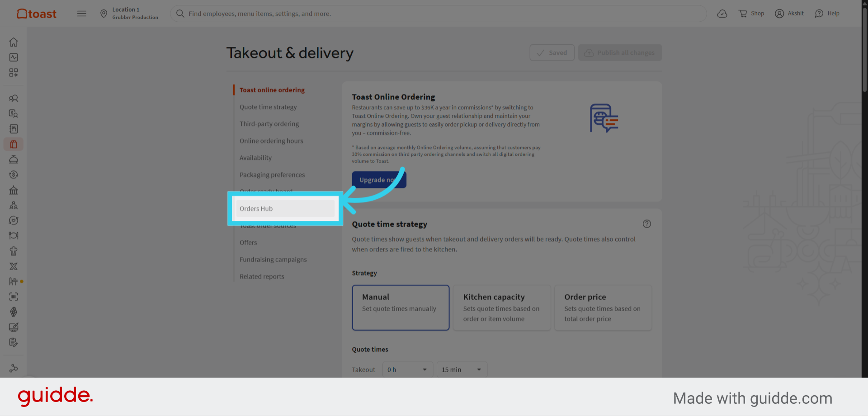This screenshot has height=416, width=868.
Task: Open the bank building sidebar icon
Action: tap(14, 190)
